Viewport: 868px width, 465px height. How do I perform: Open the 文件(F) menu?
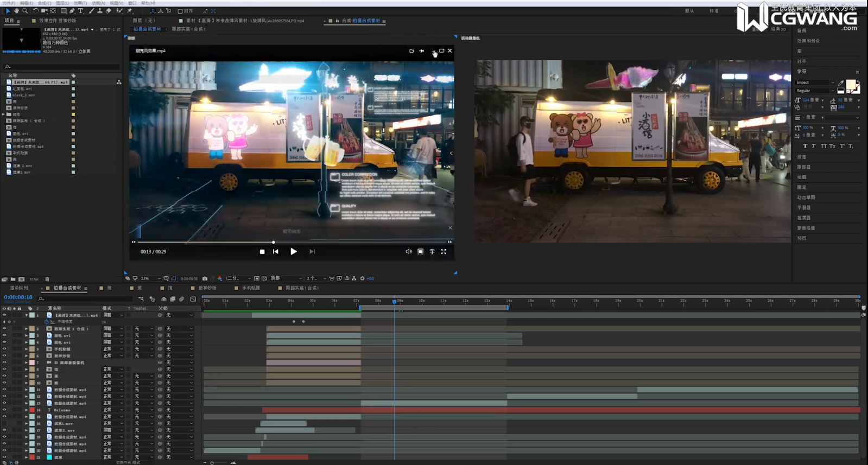click(x=9, y=3)
